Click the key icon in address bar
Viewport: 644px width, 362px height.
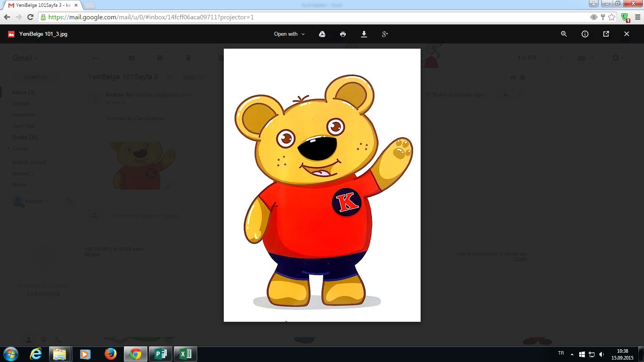[x=603, y=17]
